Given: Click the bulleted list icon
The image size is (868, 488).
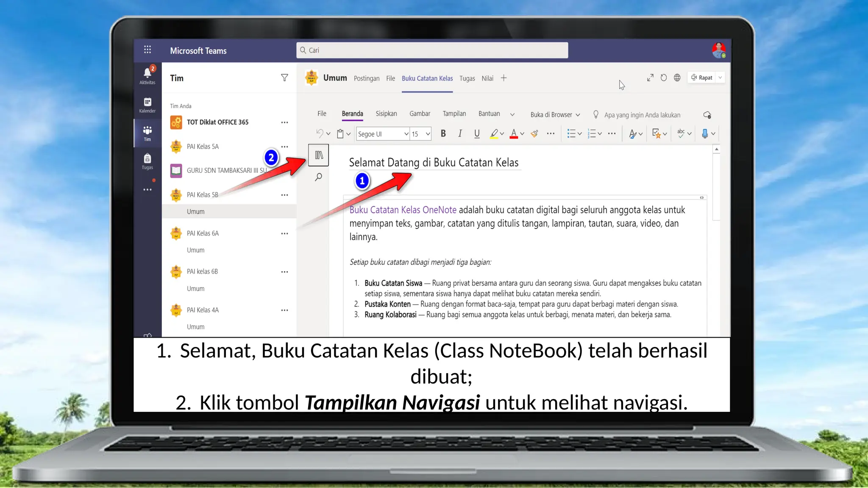Looking at the screenshot, I should (x=571, y=133).
